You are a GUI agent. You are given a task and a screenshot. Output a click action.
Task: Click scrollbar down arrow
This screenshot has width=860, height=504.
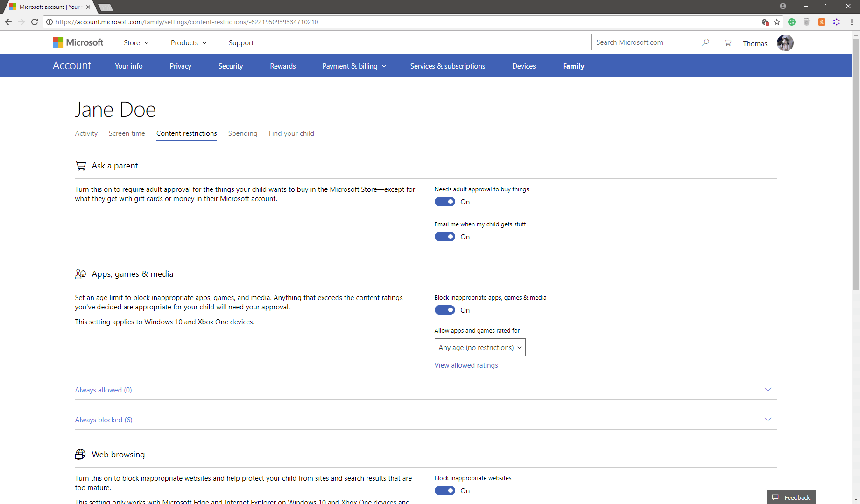coord(856,500)
